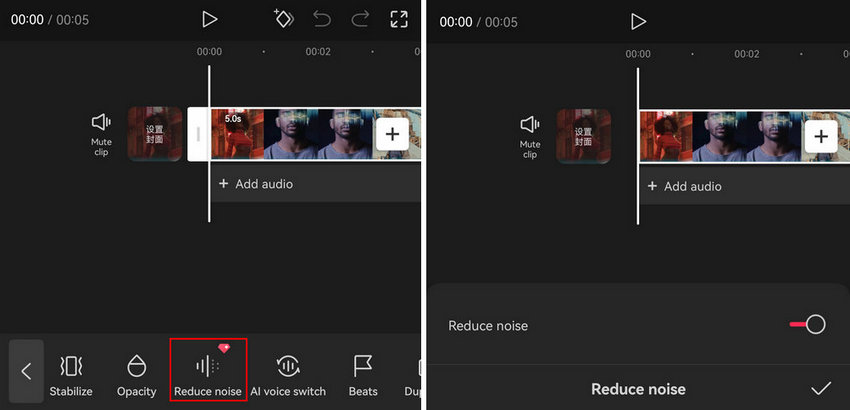Play the video in the left screen
This screenshot has height=410, width=850.
pyautogui.click(x=209, y=20)
